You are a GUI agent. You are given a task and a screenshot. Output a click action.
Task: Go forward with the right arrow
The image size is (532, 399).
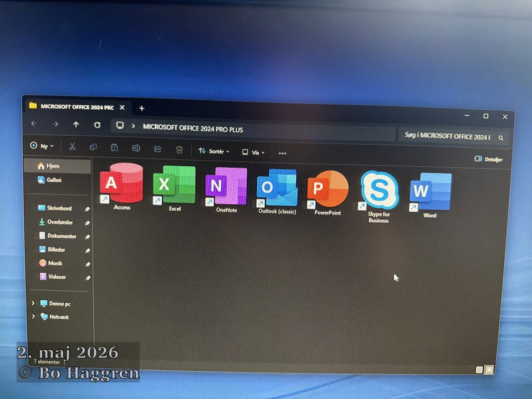(55, 124)
